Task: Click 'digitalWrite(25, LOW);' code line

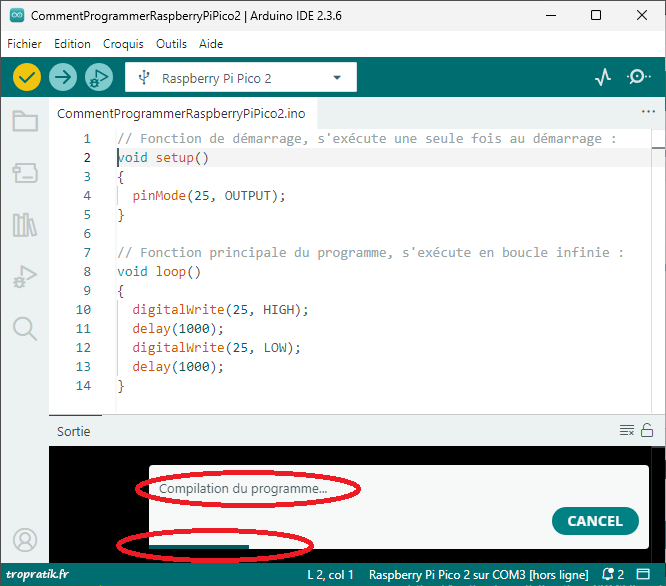Action: tap(216, 348)
